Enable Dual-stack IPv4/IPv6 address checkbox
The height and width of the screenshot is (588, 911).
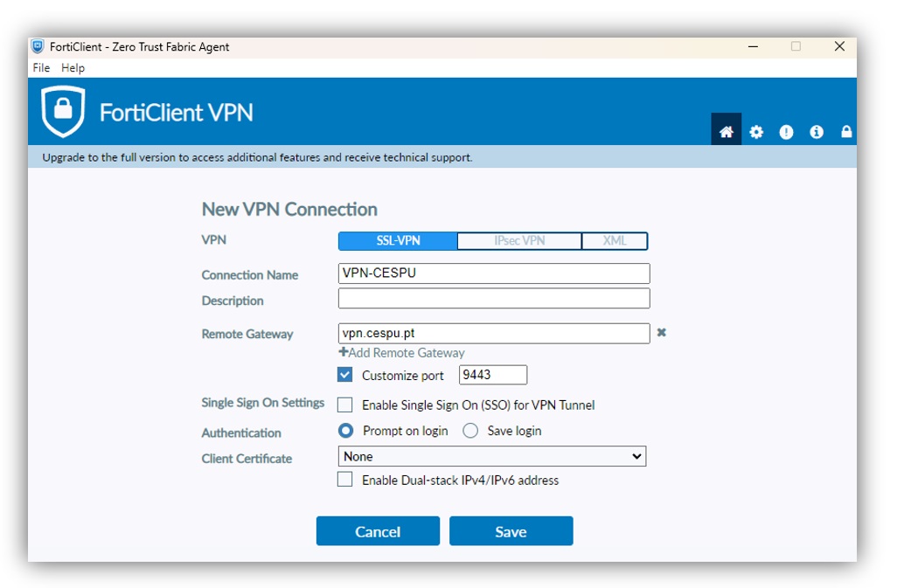tap(345, 480)
